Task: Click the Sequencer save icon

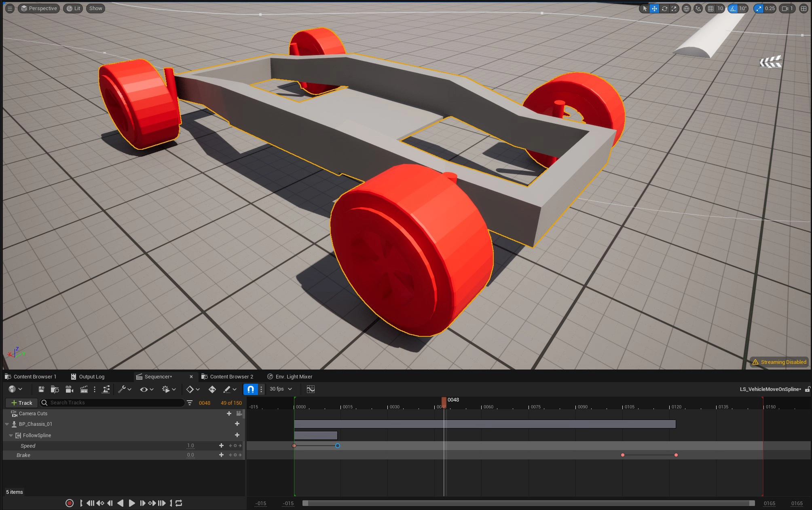Action: 41,389
